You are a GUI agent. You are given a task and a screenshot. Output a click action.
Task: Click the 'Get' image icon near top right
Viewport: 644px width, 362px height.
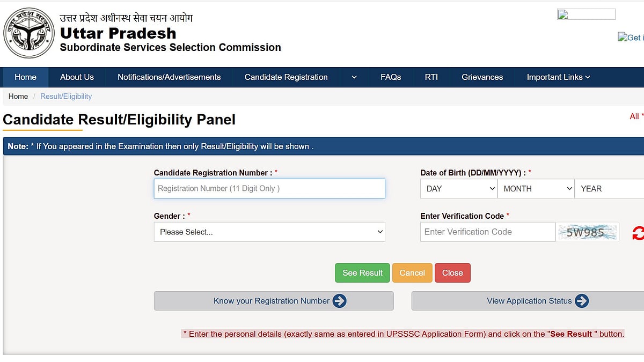pyautogui.click(x=623, y=38)
